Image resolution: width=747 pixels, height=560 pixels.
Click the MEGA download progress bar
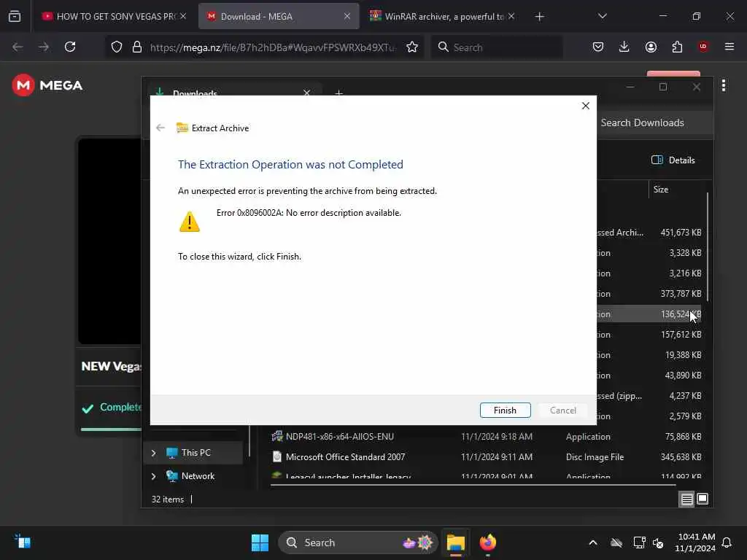click(x=111, y=429)
